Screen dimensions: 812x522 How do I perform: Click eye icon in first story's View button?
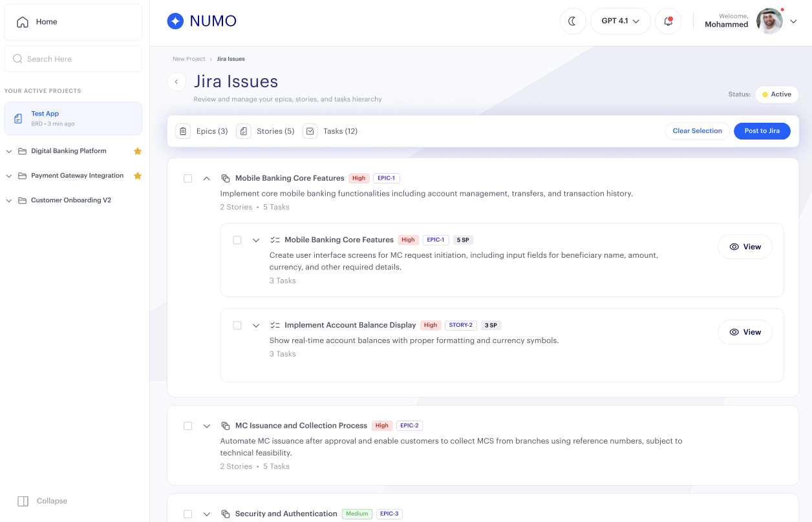click(734, 247)
